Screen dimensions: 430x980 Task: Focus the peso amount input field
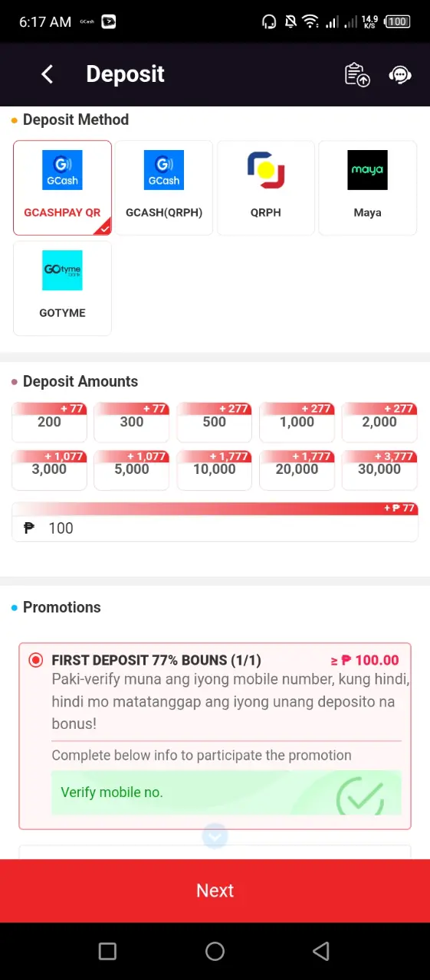(215, 528)
